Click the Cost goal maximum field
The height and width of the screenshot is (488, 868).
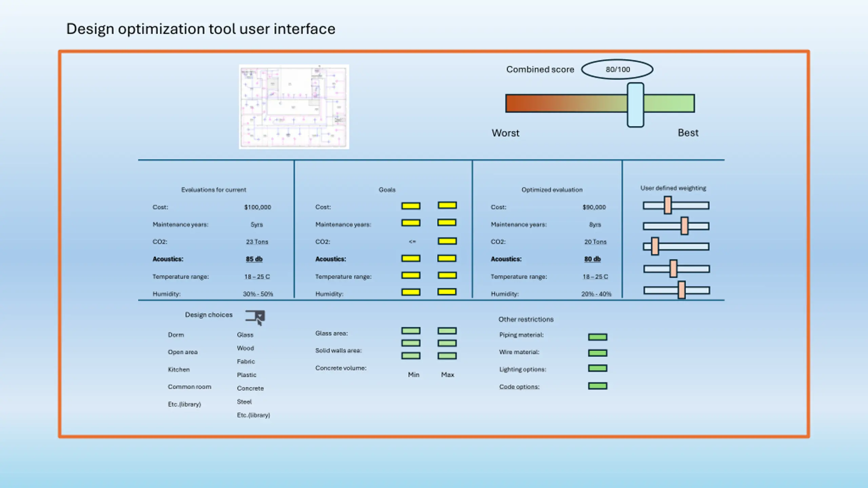tap(447, 205)
